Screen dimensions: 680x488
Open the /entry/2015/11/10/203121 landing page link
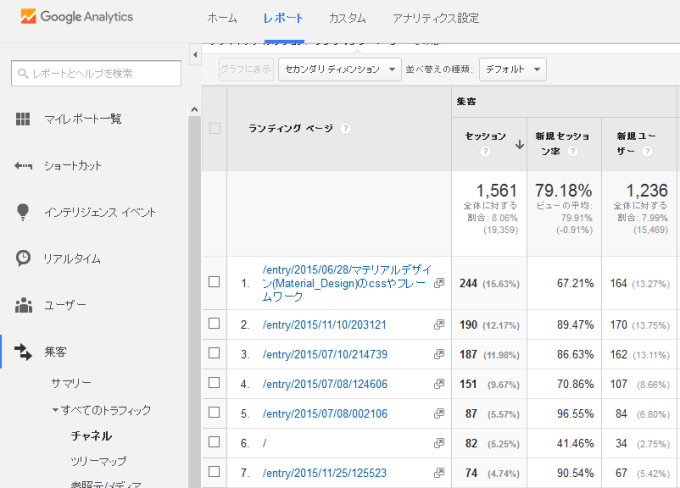(x=324, y=325)
